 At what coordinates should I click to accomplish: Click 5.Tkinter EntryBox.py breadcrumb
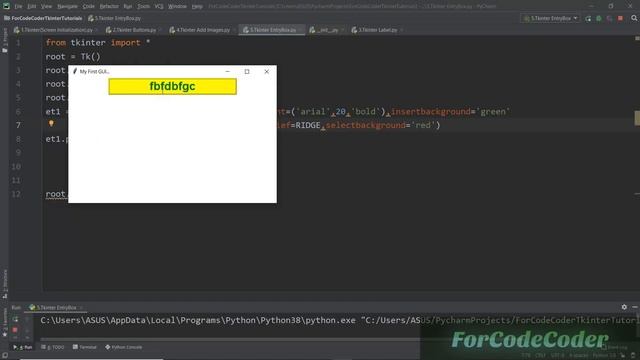115,18
